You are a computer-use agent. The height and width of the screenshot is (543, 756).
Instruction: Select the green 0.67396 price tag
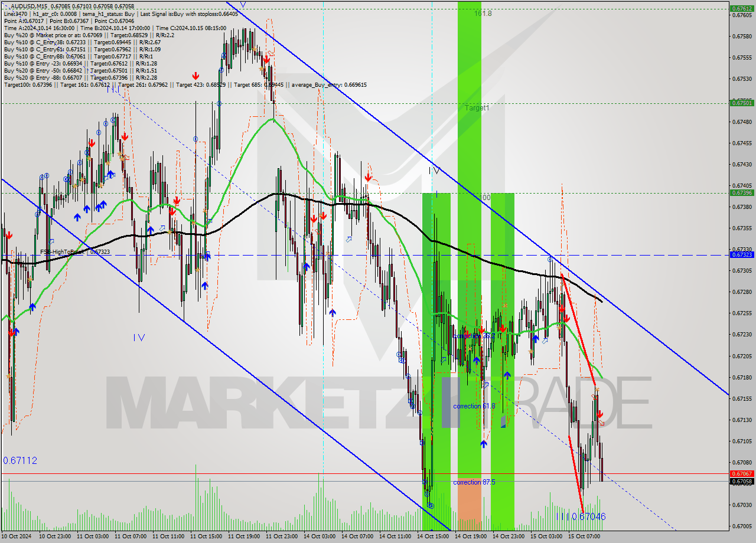tap(742, 192)
